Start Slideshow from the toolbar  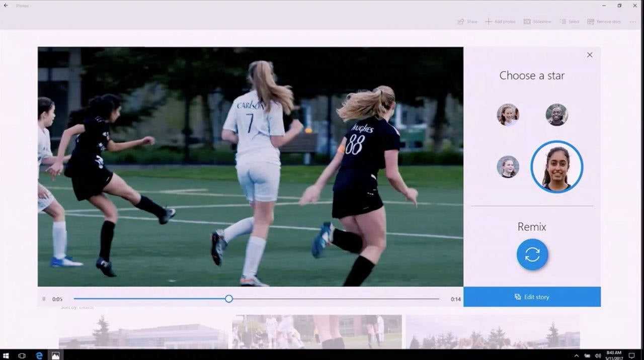[537, 22]
